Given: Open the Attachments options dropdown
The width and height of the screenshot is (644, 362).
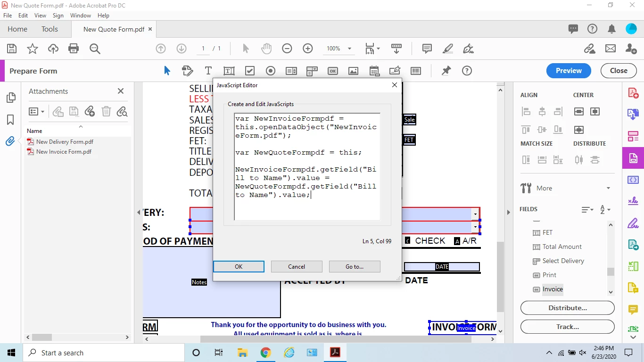Looking at the screenshot, I should tap(36, 112).
